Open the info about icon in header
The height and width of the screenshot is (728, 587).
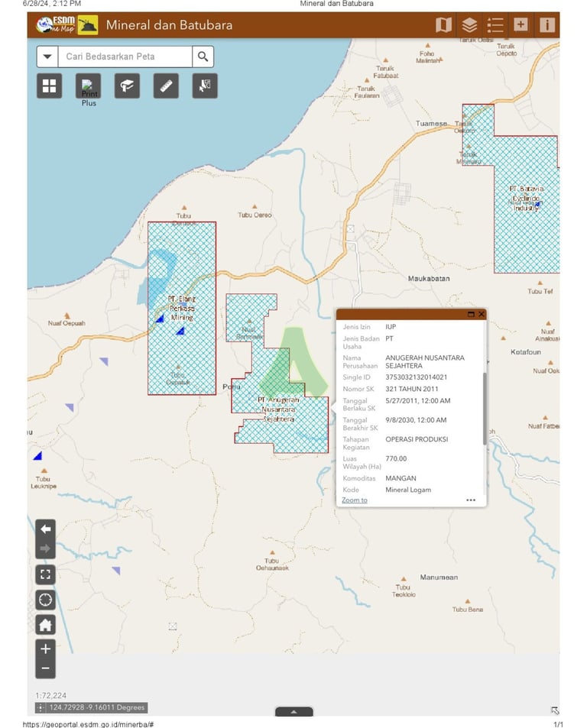tap(546, 24)
